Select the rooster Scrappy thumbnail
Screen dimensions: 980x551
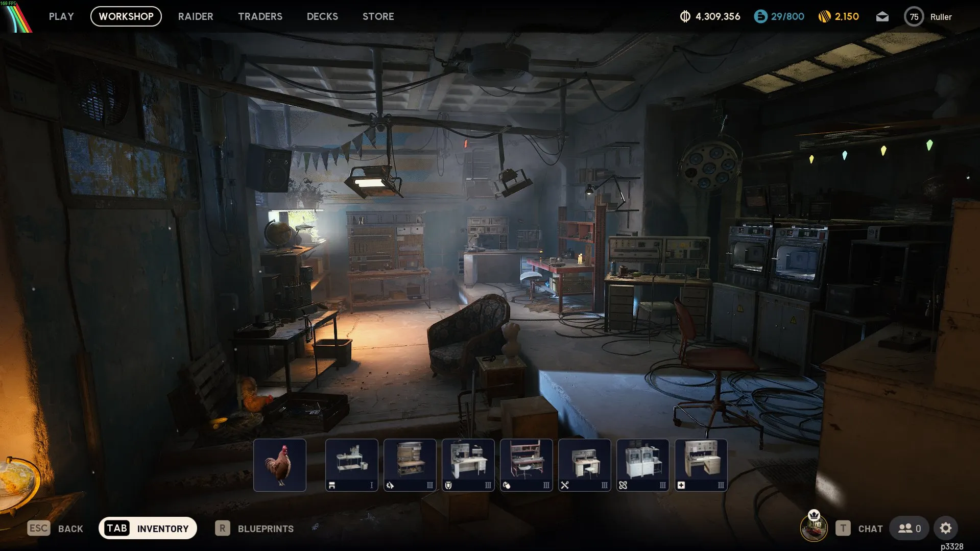280,465
